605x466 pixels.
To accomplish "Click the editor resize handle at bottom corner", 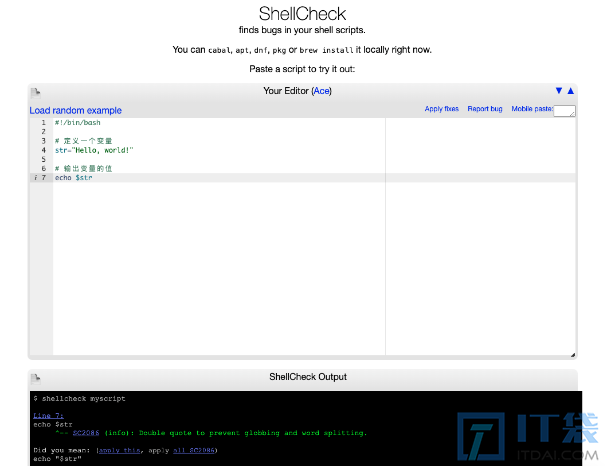I will coord(573,355).
